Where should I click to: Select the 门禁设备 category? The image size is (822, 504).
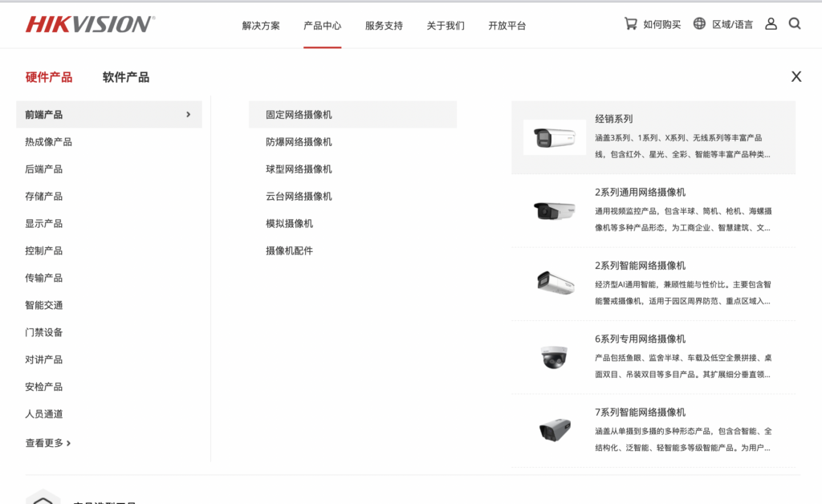tap(43, 332)
